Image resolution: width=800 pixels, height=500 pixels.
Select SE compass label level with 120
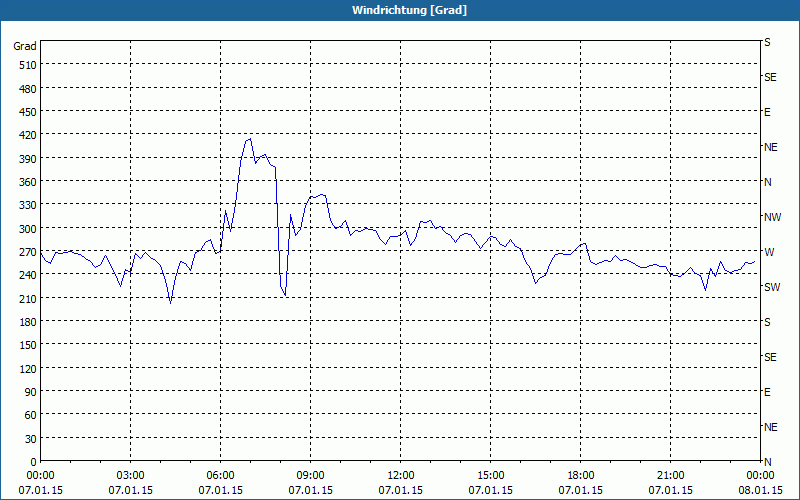pyautogui.click(x=770, y=357)
